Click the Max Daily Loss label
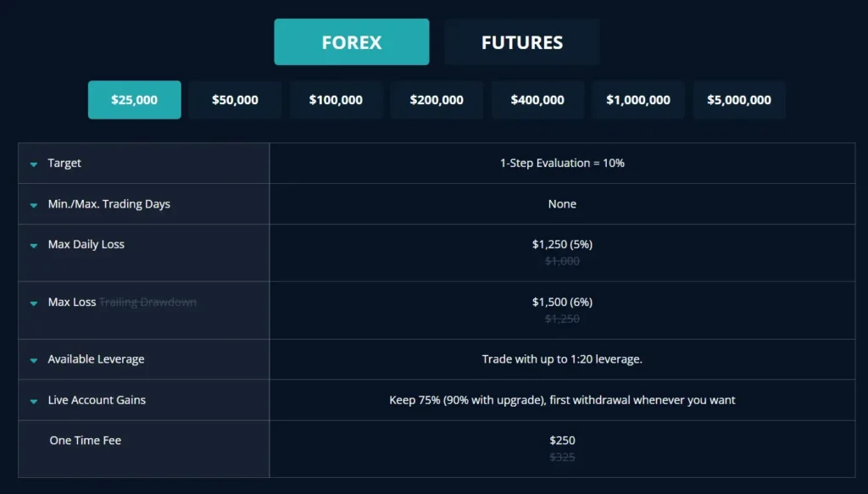Viewport: 868px width, 494px height. (86, 245)
